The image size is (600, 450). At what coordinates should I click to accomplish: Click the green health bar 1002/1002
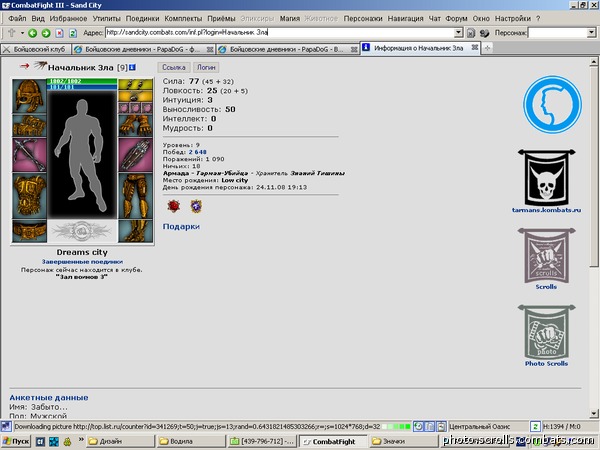(x=82, y=81)
